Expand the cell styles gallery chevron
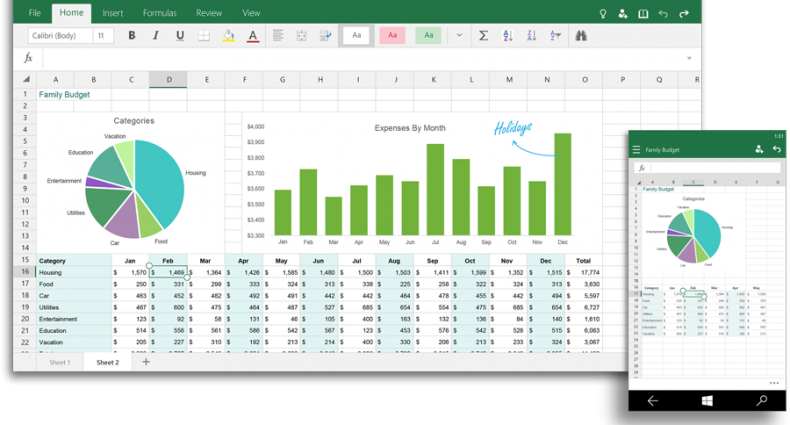This screenshot has width=790, height=425. point(459,36)
